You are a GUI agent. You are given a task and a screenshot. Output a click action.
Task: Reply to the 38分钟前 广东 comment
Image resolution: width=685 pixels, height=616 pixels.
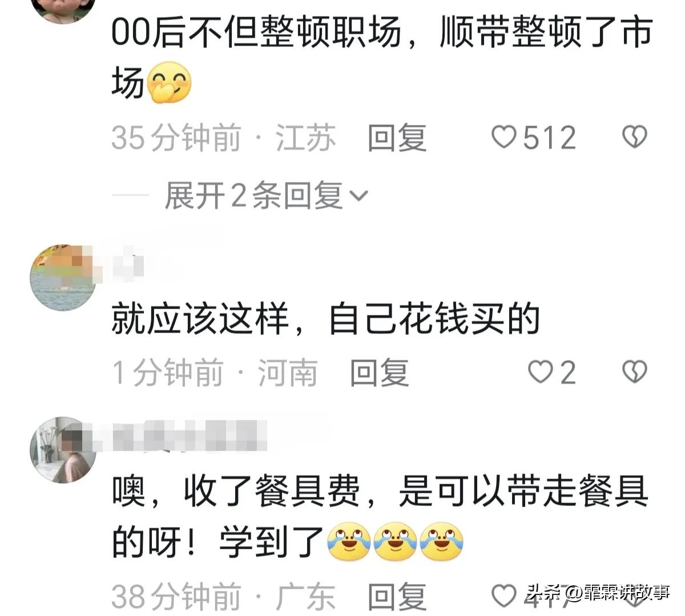[x=397, y=597]
